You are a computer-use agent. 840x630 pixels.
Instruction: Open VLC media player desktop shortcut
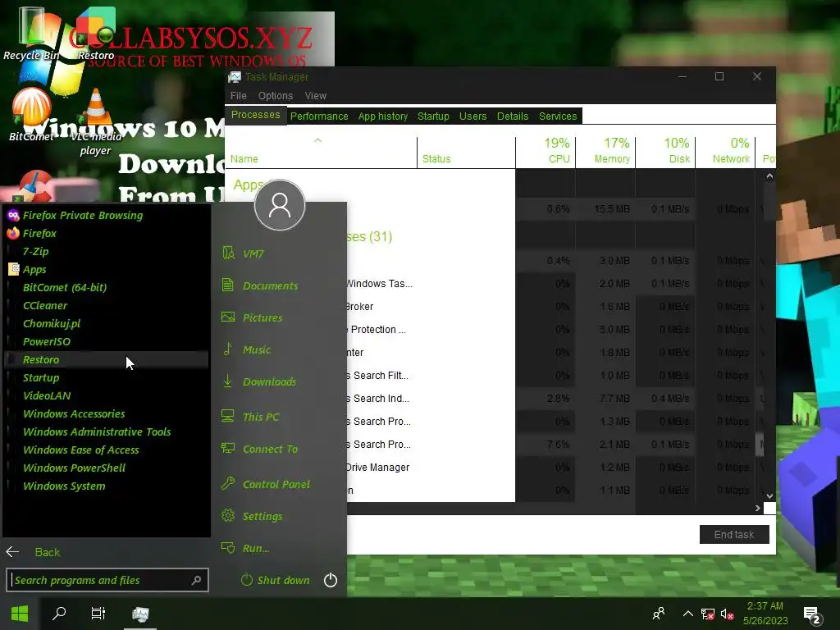coord(96,122)
